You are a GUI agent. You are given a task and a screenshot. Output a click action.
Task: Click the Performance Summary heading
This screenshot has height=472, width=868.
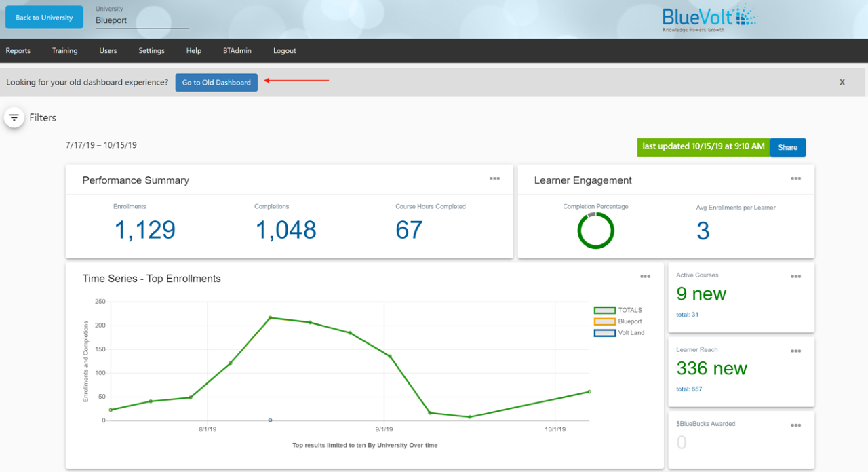pyautogui.click(x=136, y=180)
